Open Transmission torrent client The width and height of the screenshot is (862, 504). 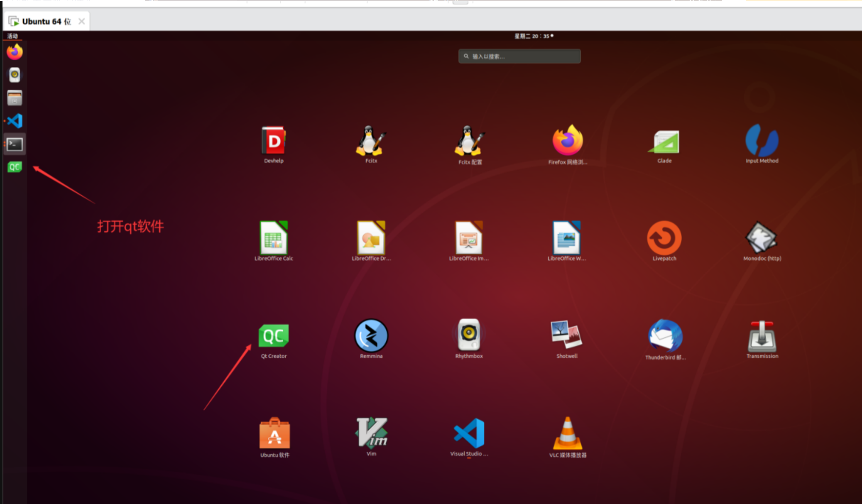(762, 336)
